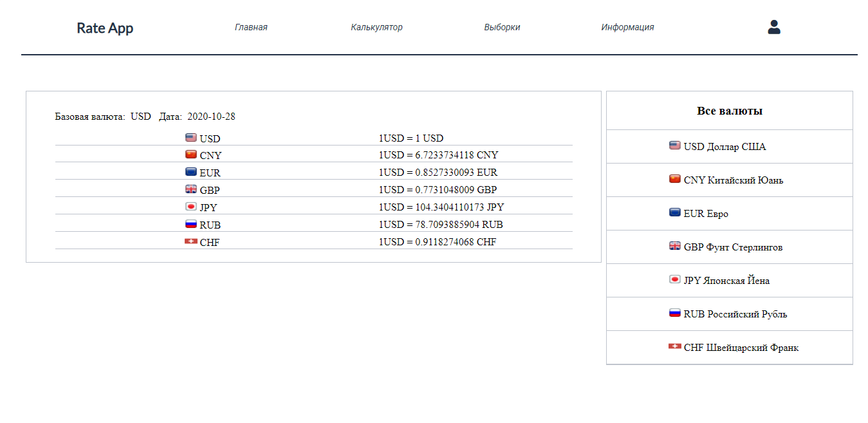This screenshot has width=868, height=423.
Task: Click the Russian flag beside RUB Российский Рубль
Action: click(675, 314)
